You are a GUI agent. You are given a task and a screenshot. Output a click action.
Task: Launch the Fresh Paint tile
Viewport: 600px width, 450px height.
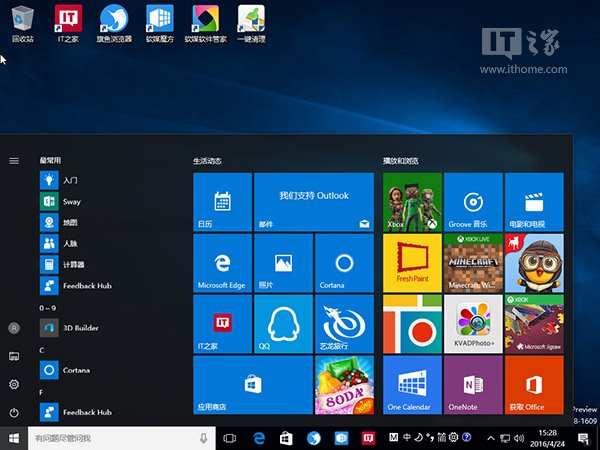pos(412,263)
